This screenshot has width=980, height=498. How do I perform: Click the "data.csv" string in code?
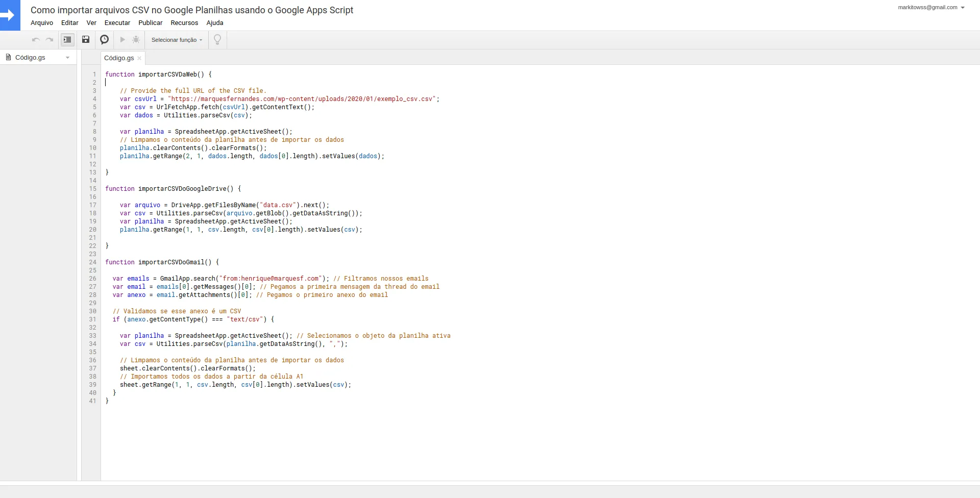coord(278,205)
